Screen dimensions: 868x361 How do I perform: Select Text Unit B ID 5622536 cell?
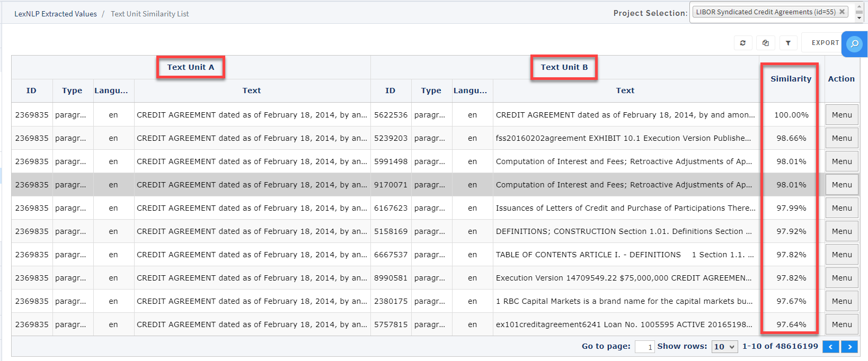tap(391, 115)
